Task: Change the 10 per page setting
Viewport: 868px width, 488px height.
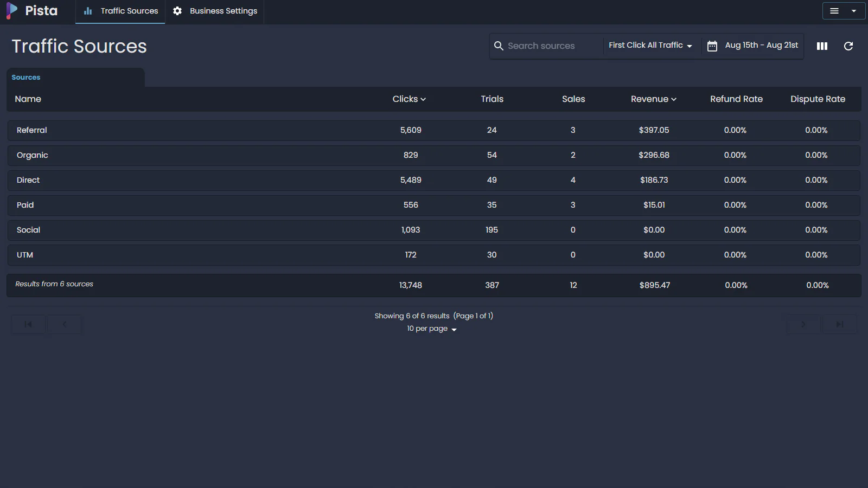Action: pos(432,329)
